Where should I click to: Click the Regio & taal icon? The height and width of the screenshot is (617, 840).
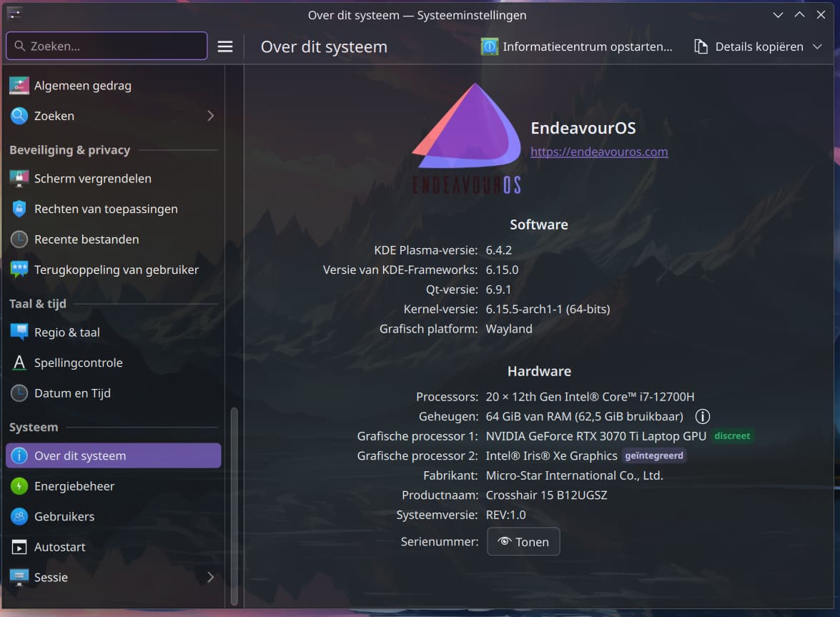[x=19, y=332]
